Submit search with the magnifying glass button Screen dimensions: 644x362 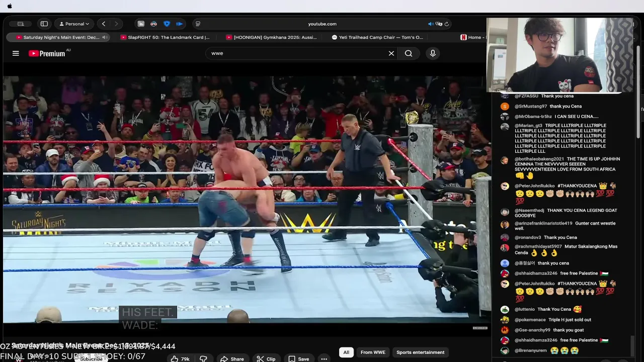tap(409, 53)
